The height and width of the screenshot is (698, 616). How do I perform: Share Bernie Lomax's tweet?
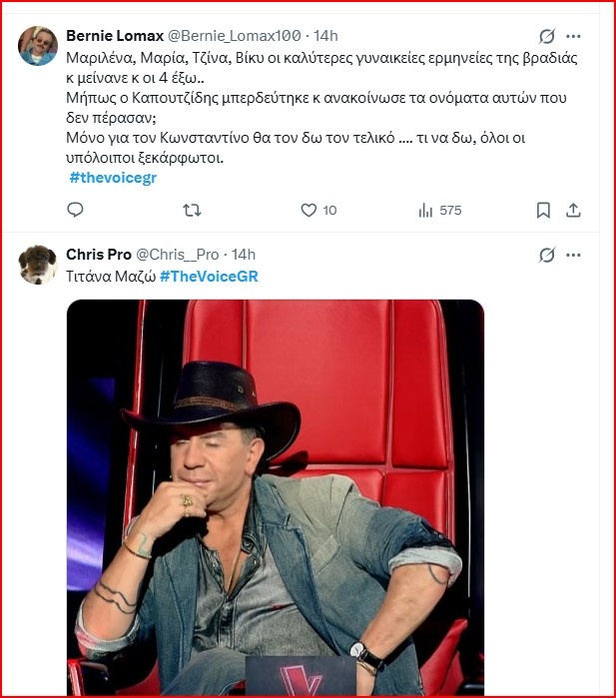[573, 210]
